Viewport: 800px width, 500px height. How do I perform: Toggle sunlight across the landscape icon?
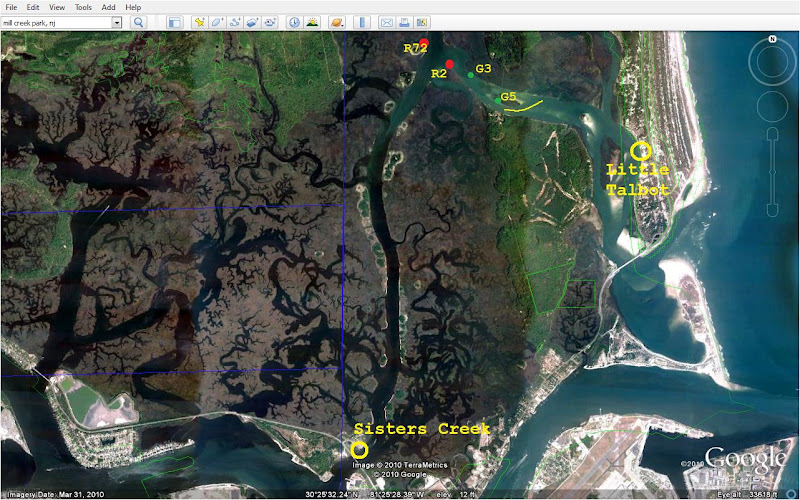tap(312, 22)
